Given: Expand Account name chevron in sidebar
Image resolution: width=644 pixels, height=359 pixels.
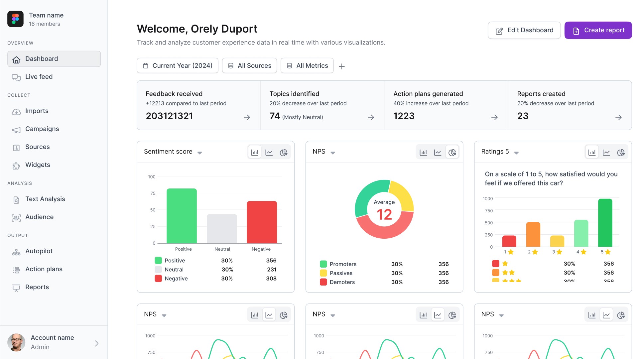Looking at the screenshot, I should point(97,343).
